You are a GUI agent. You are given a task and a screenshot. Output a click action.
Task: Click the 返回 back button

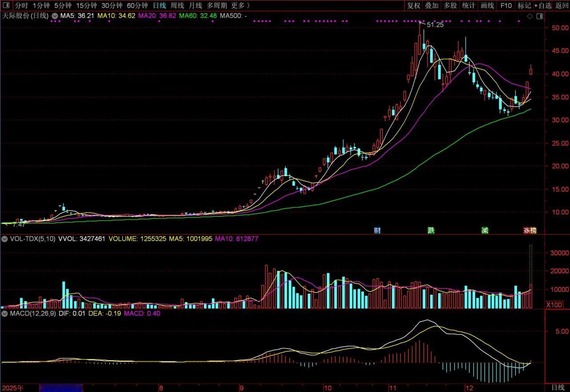562,5
